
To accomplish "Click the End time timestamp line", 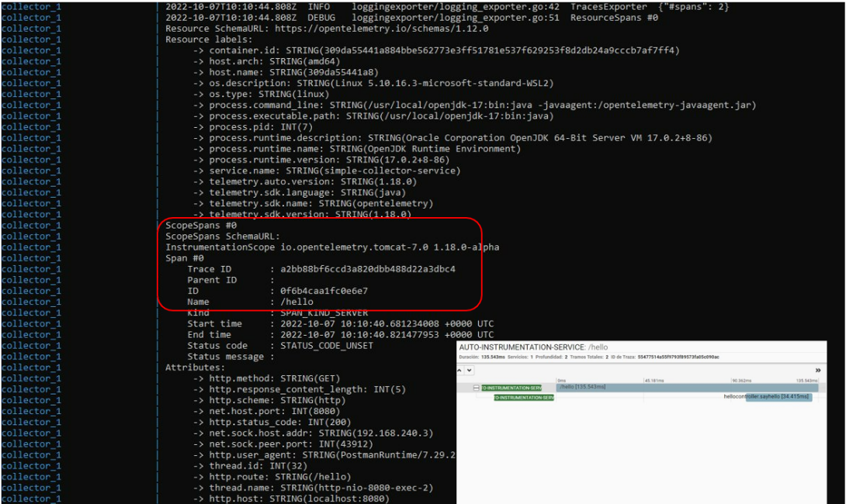I will [x=341, y=335].
